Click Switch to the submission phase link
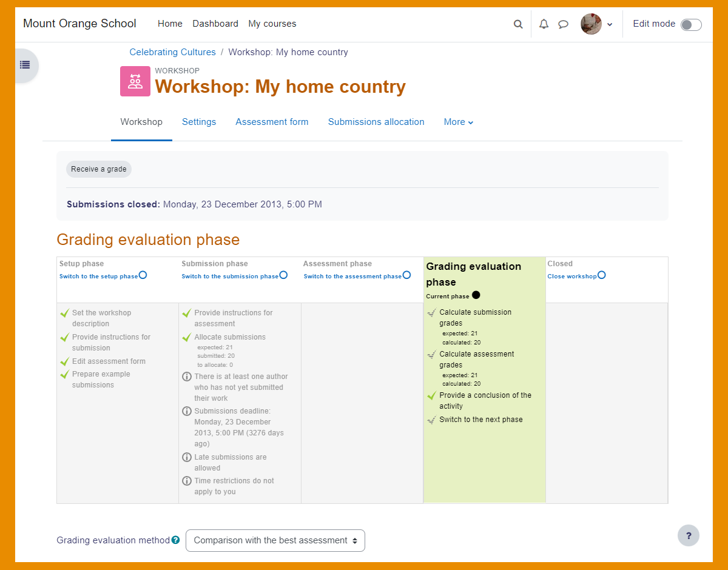728x570 pixels. 230,277
